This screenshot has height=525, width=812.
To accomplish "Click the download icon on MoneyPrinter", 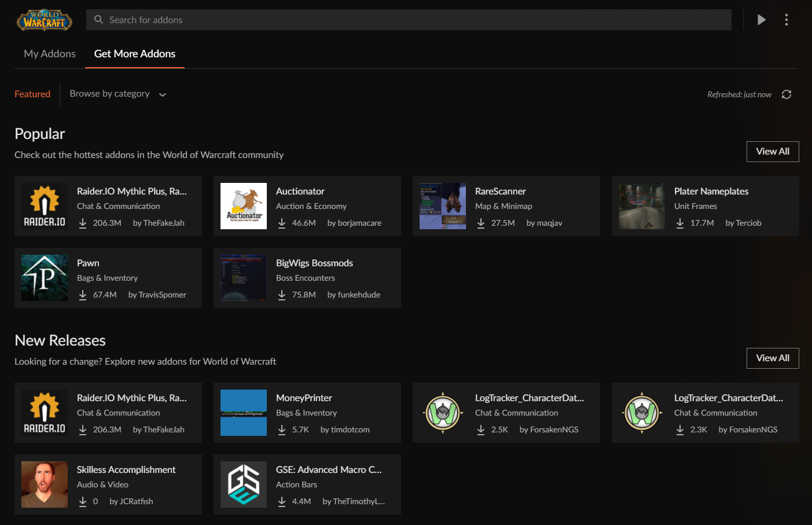I will click(x=282, y=429).
